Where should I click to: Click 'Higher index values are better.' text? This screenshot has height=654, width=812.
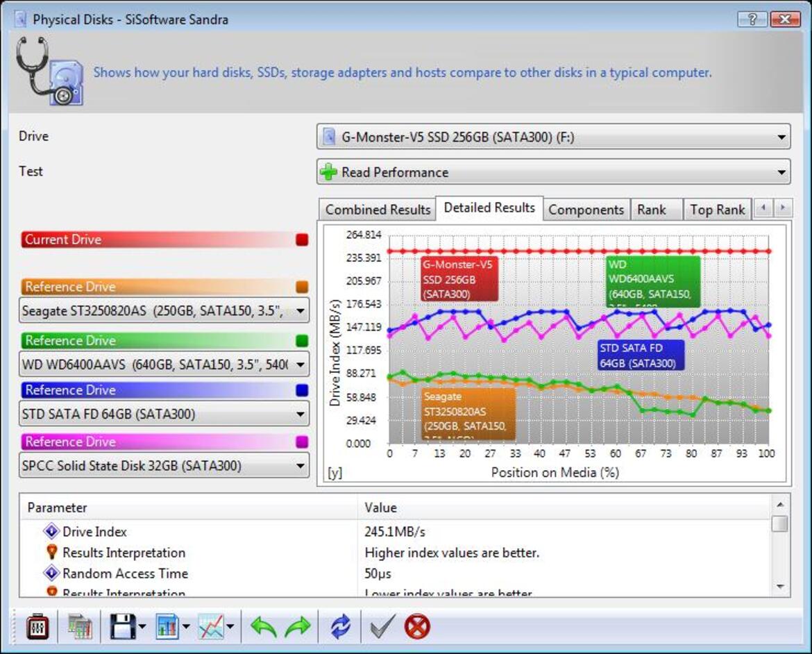point(452,553)
